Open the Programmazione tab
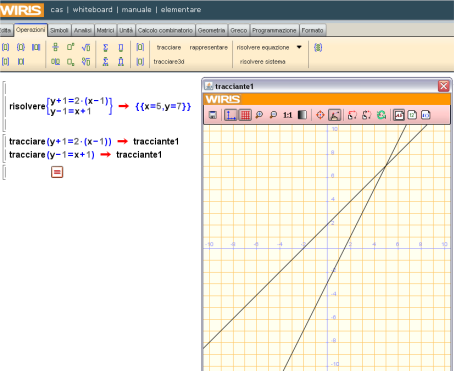 pyautogui.click(x=274, y=30)
